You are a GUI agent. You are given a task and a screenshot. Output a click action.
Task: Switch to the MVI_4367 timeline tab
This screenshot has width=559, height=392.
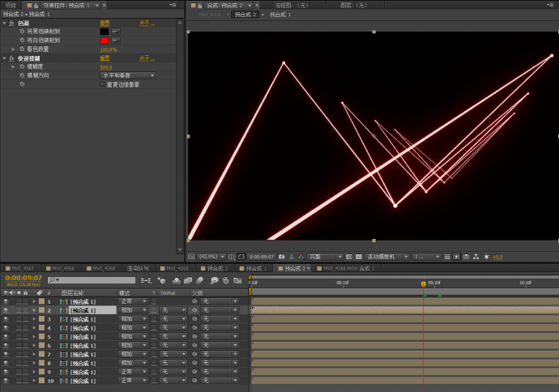(x=19, y=268)
